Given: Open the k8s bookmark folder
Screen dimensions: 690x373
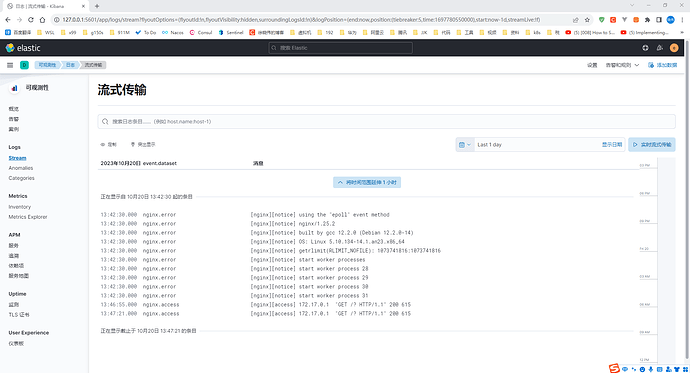Looking at the screenshot, I should pos(533,33).
